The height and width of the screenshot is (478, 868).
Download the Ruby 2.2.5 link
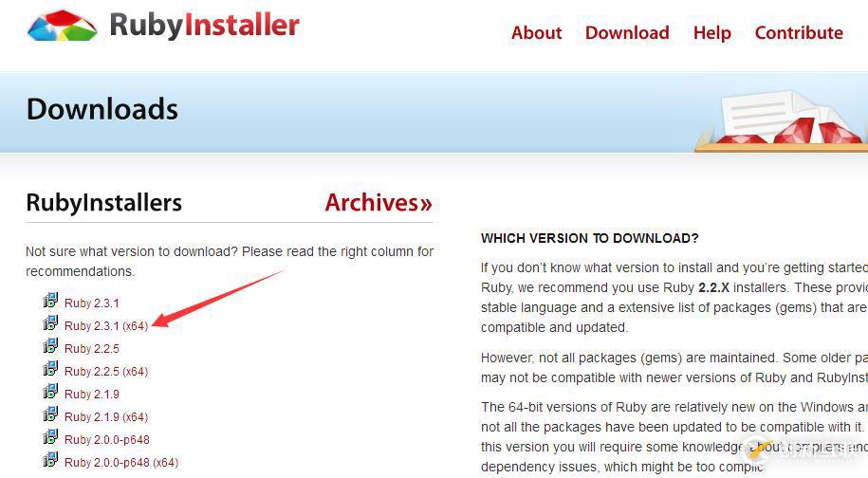pos(92,349)
